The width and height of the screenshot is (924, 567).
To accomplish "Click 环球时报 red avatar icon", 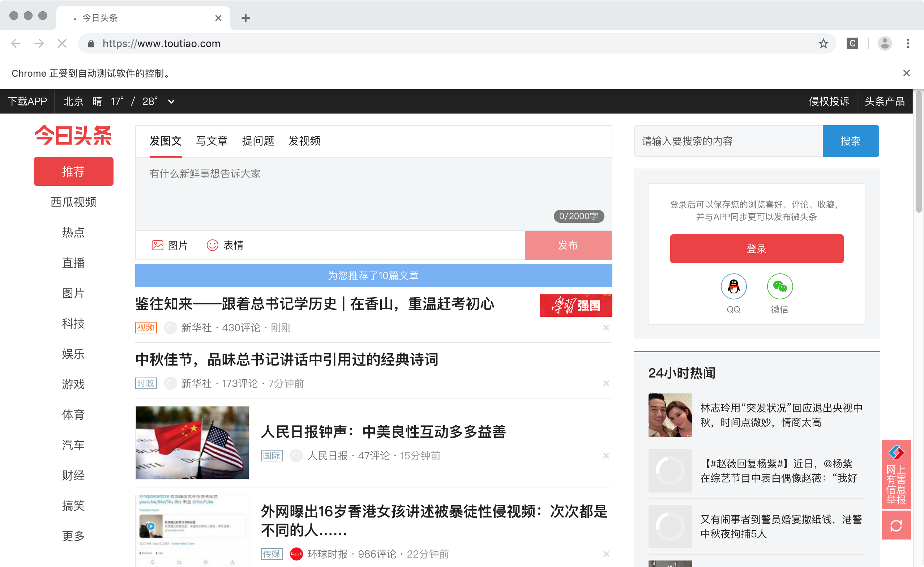I will pos(296,554).
